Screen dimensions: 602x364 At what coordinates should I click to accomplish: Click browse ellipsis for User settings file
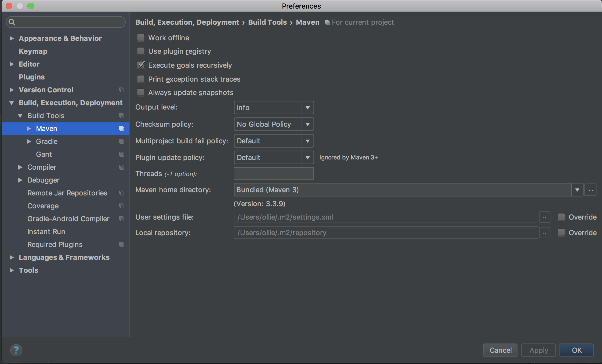point(545,217)
